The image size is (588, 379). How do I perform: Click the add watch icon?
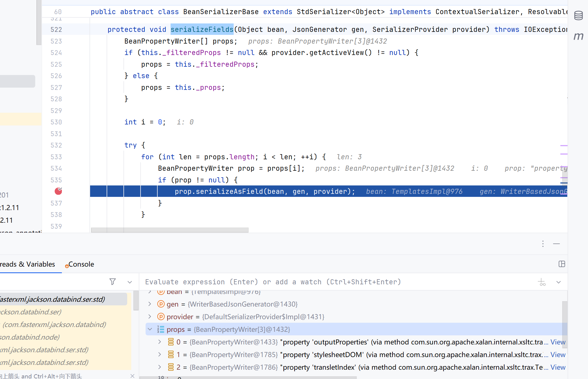(542, 282)
